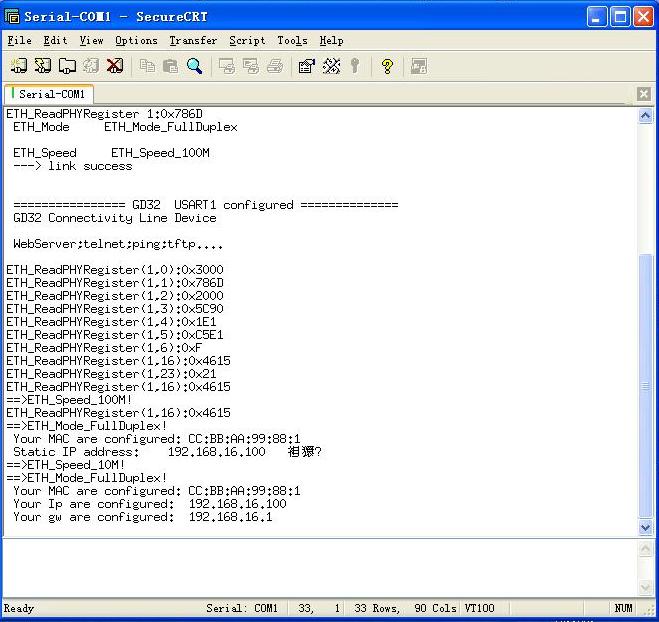Open the Transfer menu
Screen dimensions: 659x622
coord(193,40)
